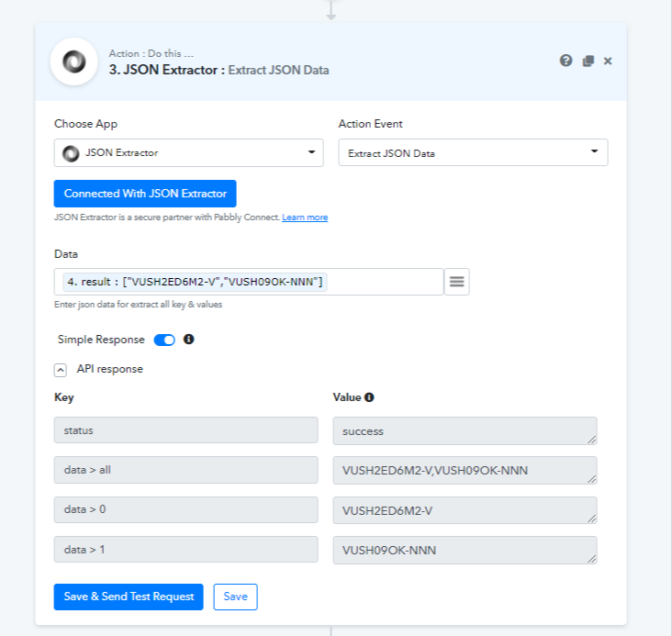Click the 'data > 0' key field
The width and height of the screenshot is (672, 636).
(x=186, y=509)
